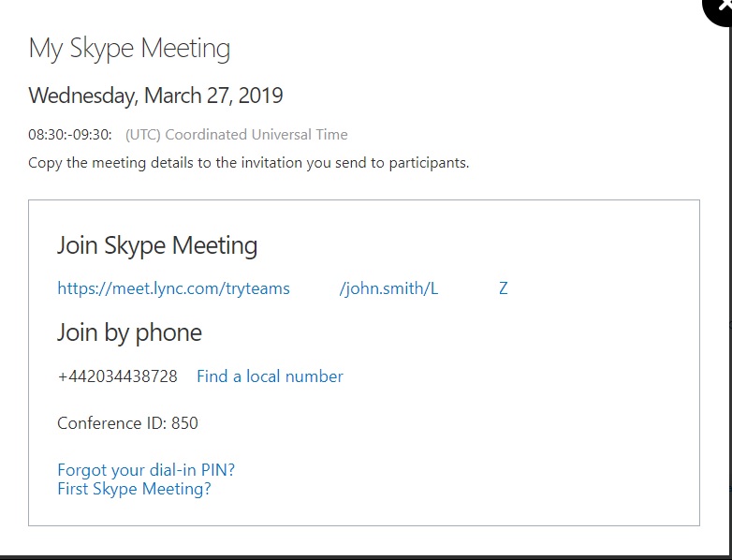Screen dimensions: 732x560
Task: Click the phone number +442034438728
Action: (x=118, y=376)
